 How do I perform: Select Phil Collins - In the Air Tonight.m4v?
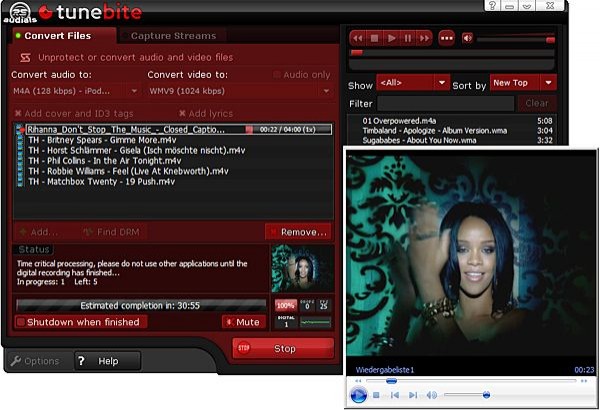point(104,161)
